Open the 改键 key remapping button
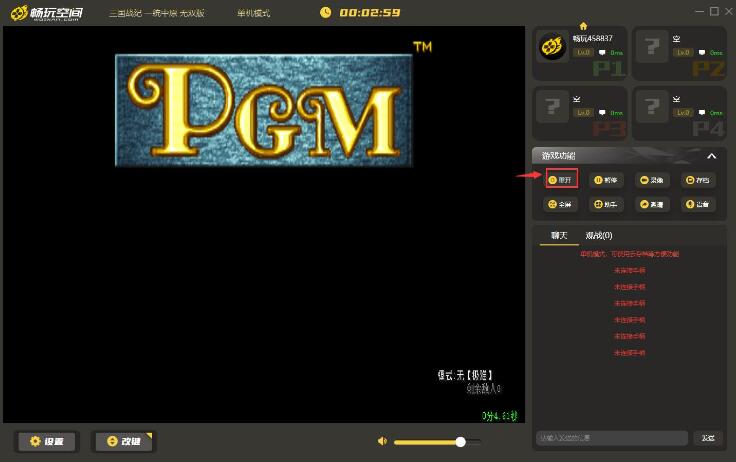Screen dimensions: 736x462 tap(124, 441)
